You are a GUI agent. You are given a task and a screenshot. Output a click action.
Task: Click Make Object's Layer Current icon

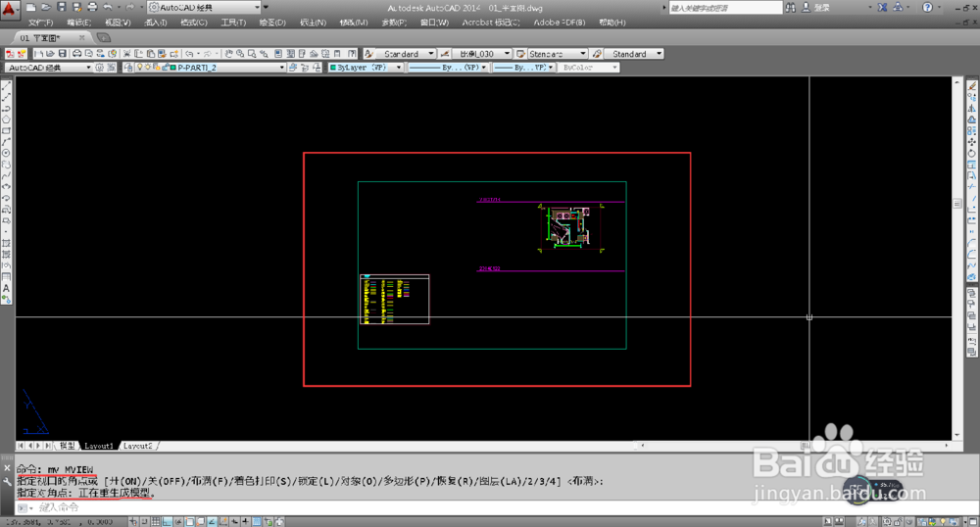292,68
